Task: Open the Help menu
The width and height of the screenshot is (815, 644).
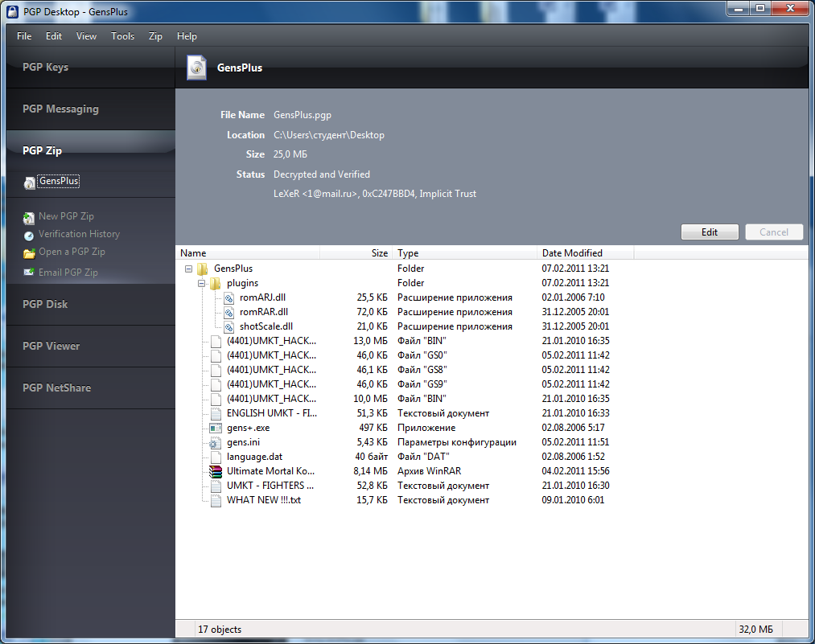Action: tap(187, 36)
